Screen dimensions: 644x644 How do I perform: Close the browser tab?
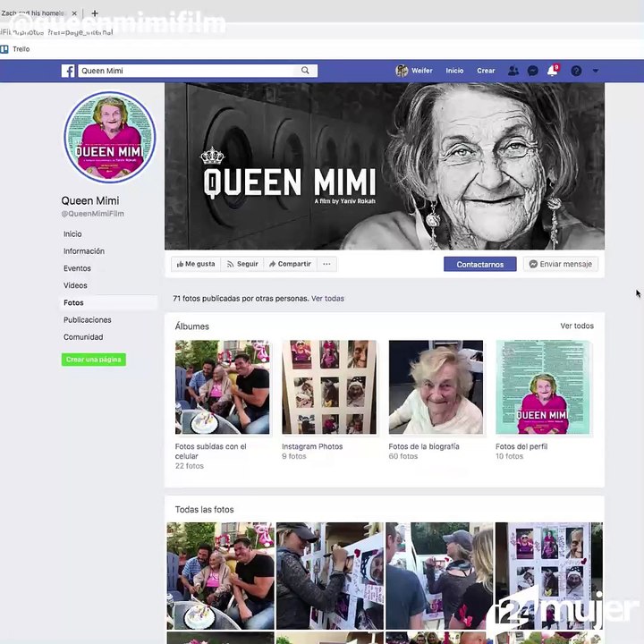coord(74,13)
